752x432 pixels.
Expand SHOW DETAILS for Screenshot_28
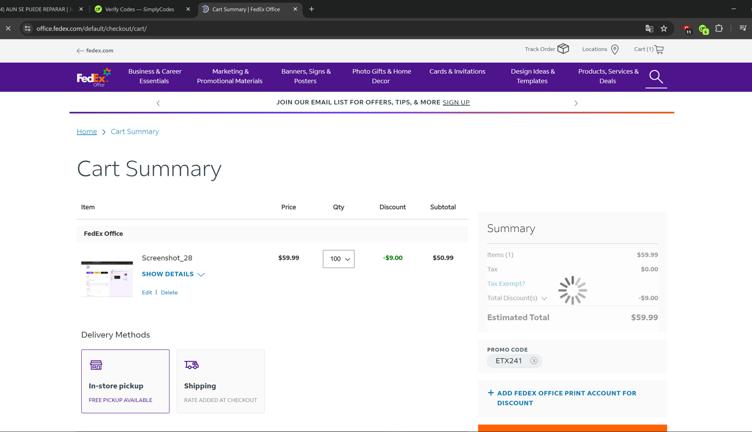(173, 274)
